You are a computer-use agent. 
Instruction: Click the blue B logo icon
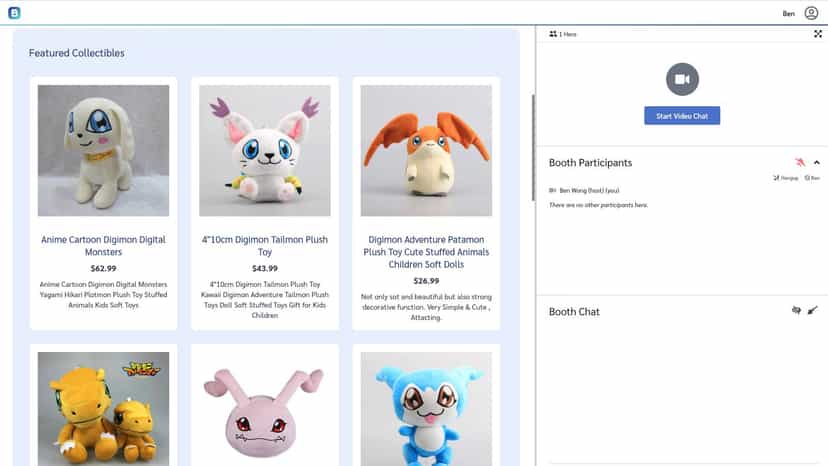14,13
